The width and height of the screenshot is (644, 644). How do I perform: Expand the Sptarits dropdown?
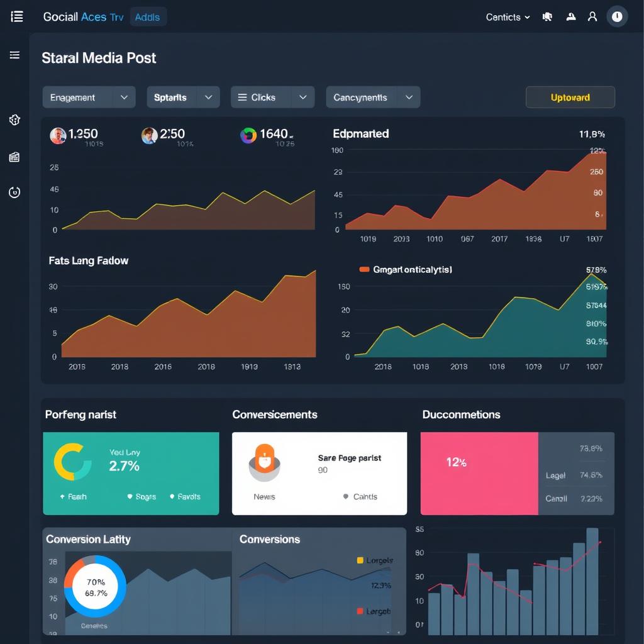coord(182,97)
